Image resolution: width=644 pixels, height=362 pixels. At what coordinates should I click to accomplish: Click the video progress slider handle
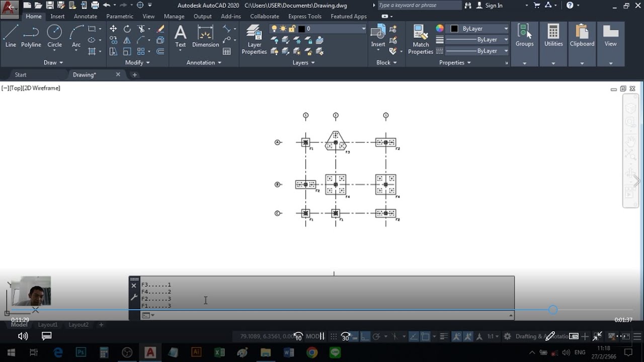point(553,310)
